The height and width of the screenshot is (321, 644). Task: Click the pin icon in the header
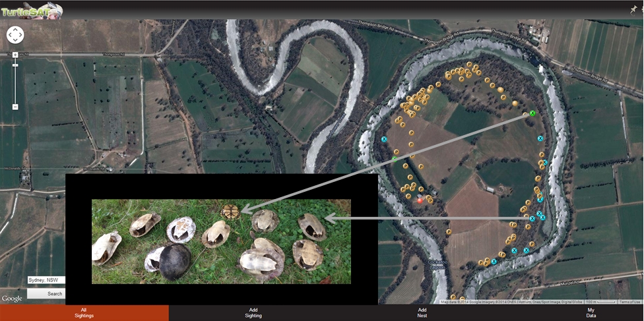[633, 10]
